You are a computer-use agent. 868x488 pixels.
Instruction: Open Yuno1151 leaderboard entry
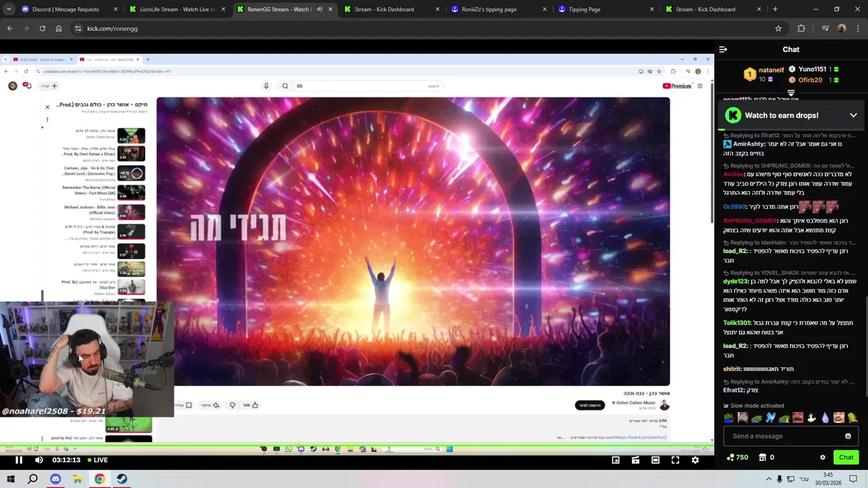click(x=814, y=69)
